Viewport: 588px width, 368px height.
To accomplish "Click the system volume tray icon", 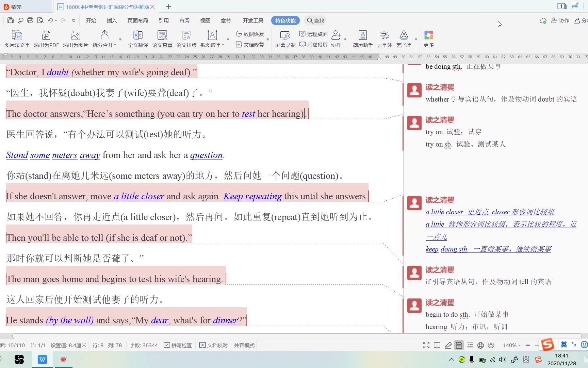I will coord(503,359).
